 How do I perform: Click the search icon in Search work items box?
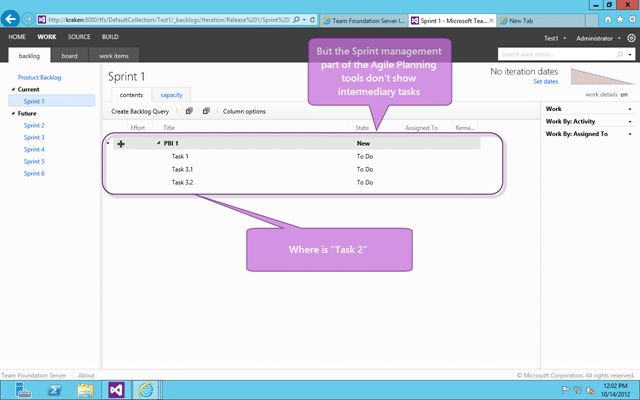point(620,54)
